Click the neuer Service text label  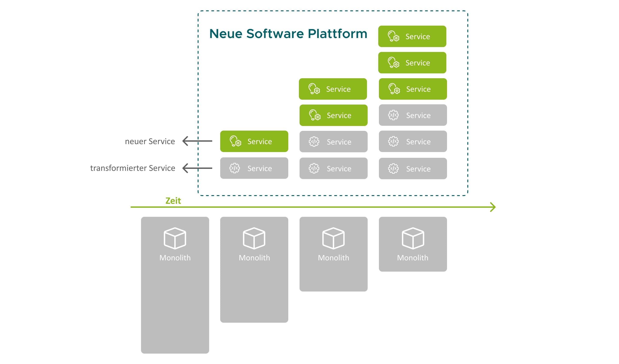150,141
